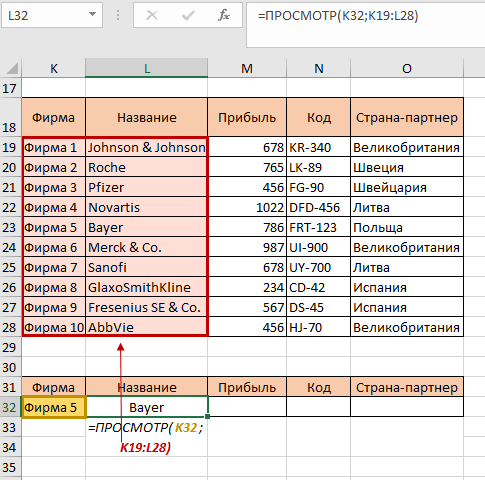The image size is (485, 480).
Task: Click the 'Прибыль' header cell in row 31
Action: click(x=247, y=387)
